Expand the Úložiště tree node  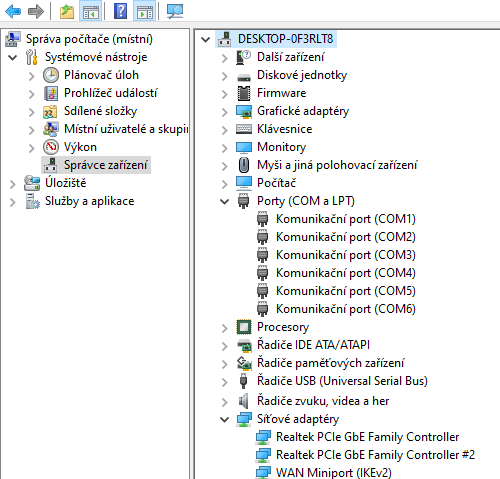pyautogui.click(x=13, y=184)
